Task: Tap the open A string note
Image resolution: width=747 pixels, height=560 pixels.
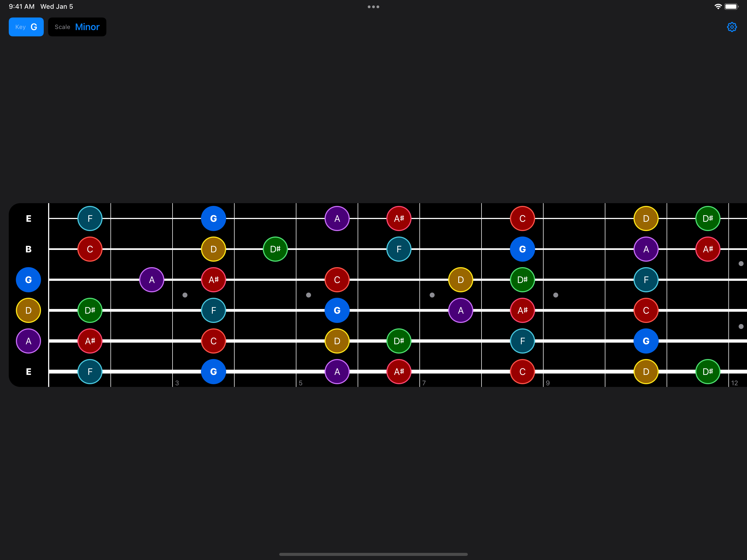Action: point(28,341)
